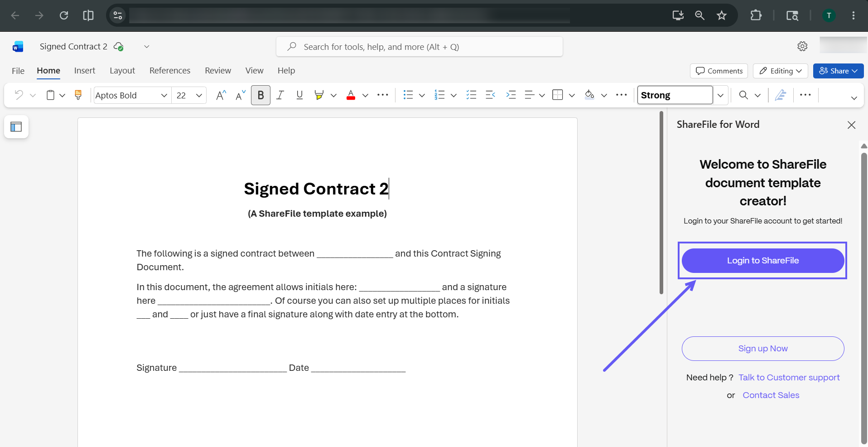Expand the highlight color dropdown arrow
Image resolution: width=868 pixels, height=447 pixels.
coord(334,96)
